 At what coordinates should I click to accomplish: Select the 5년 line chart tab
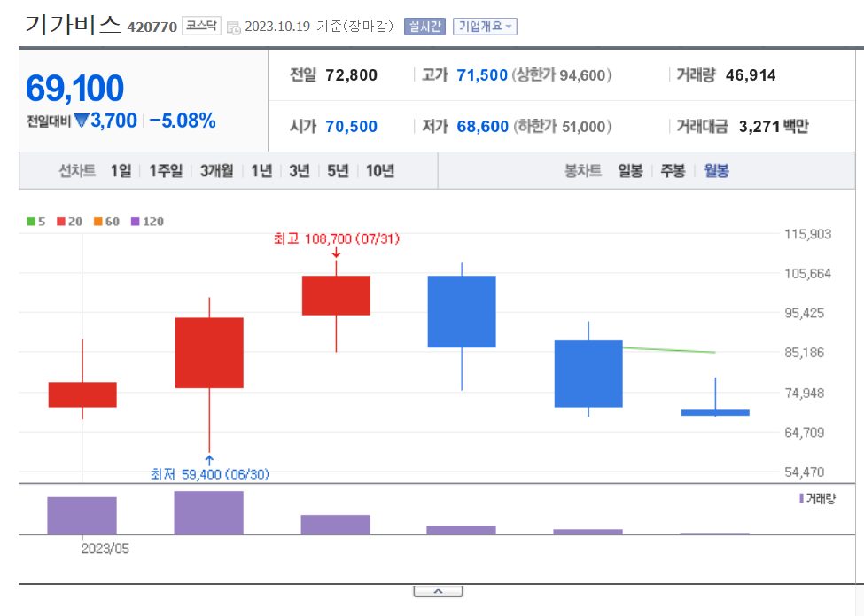(x=338, y=171)
